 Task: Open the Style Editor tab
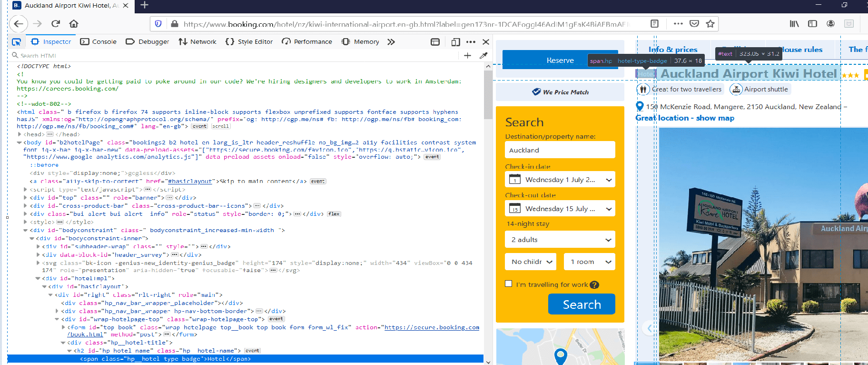pos(249,42)
